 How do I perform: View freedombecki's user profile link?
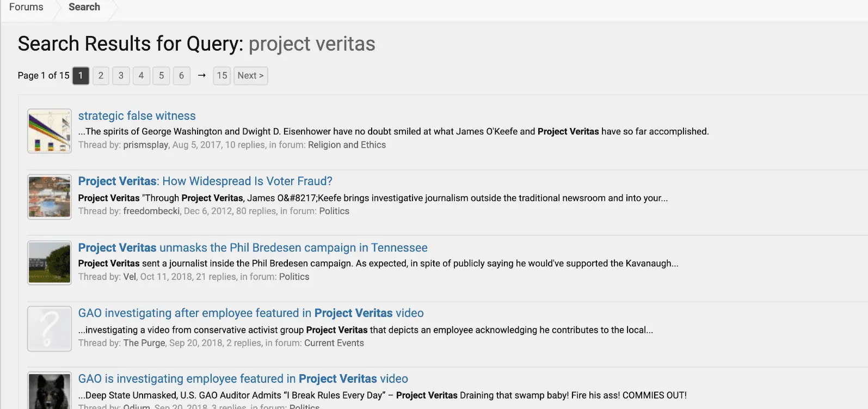click(151, 211)
